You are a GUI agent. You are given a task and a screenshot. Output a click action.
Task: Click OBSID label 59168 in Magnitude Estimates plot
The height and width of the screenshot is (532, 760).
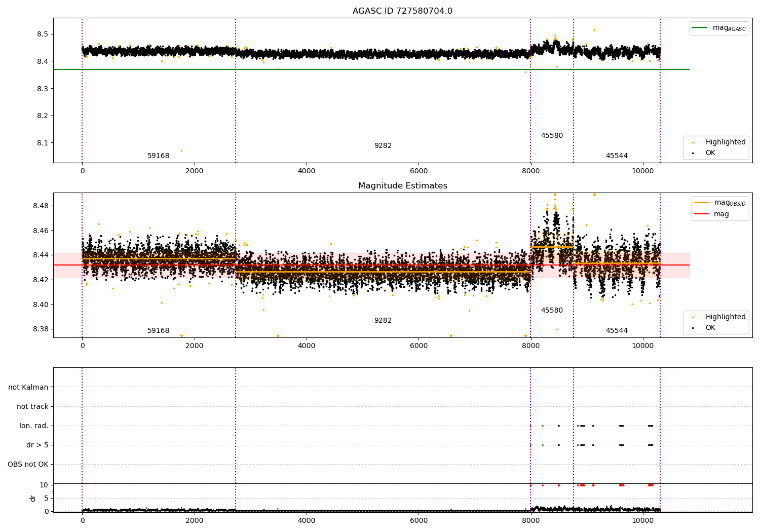point(158,331)
